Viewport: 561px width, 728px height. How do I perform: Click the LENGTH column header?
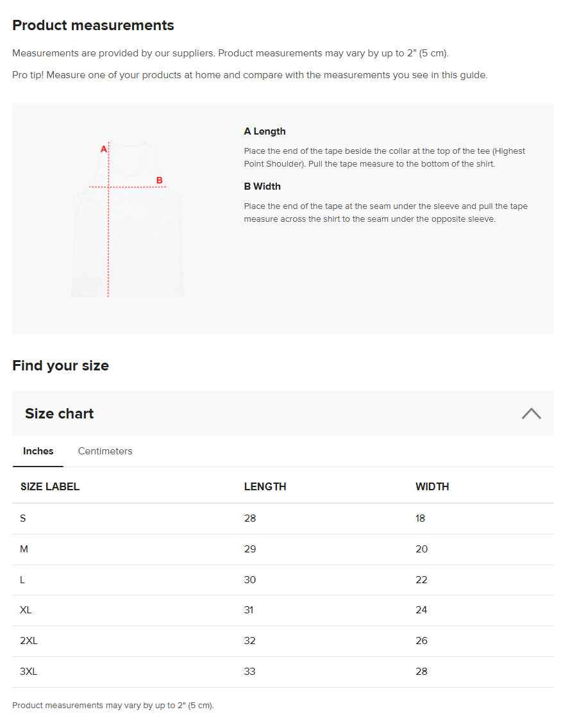(265, 486)
